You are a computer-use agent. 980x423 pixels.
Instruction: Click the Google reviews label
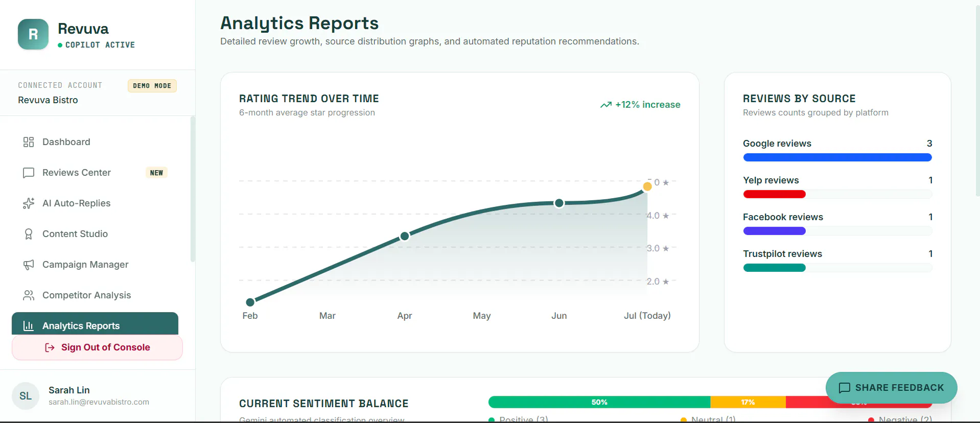[x=777, y=144]
